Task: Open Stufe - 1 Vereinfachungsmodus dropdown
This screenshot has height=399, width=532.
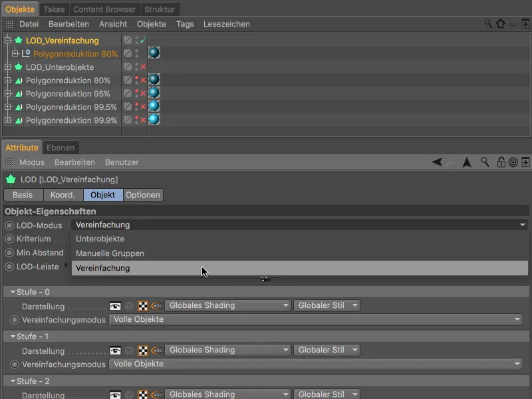Action: tap(315, 364)
